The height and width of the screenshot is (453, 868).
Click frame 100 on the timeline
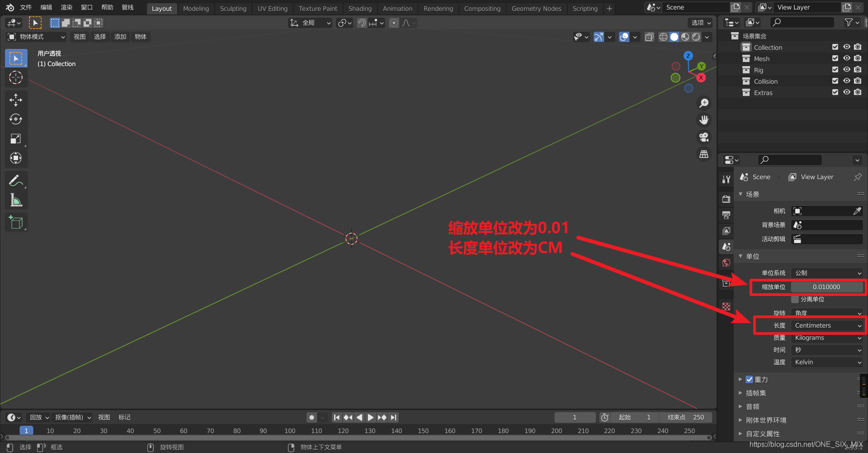[x=290, y=431]
